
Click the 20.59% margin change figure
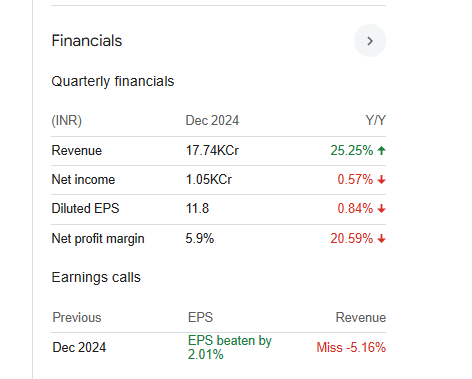352,239
